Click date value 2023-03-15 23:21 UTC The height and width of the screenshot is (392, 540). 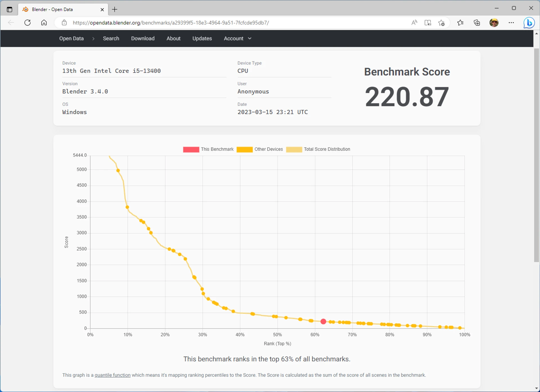click(x=273, y=112)
